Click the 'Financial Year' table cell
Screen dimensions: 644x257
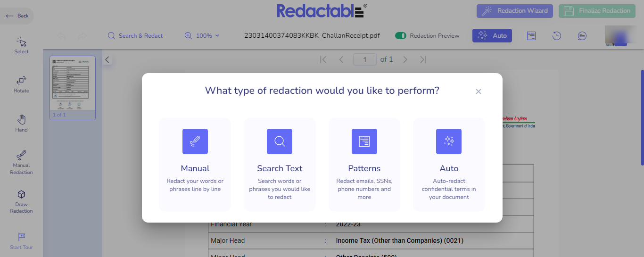(x=232, y=224)
